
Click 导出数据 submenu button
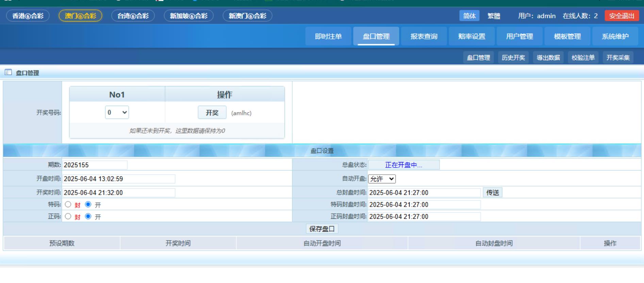(x=548, y=58)
